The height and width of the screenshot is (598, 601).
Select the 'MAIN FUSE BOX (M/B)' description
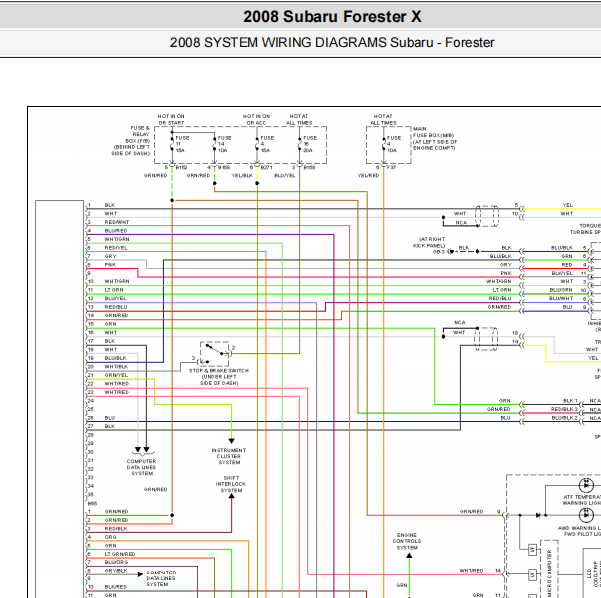[x=435, y=138]
